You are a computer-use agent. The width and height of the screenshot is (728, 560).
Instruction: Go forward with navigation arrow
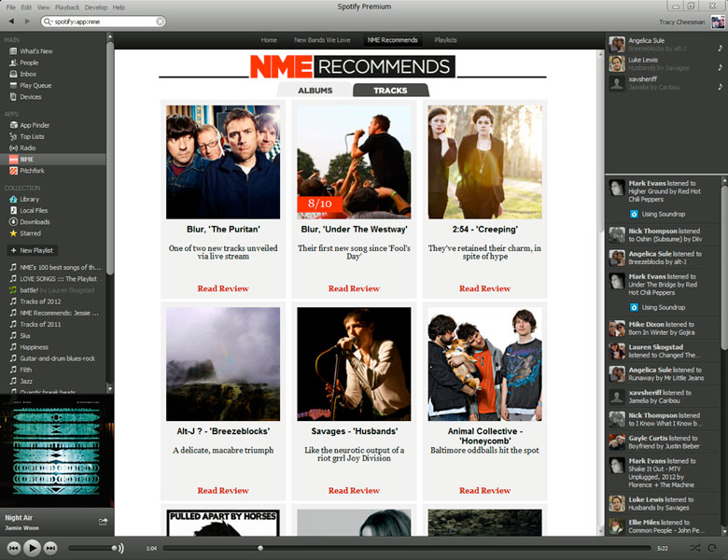pyautogui.click(x=27, y=21)
